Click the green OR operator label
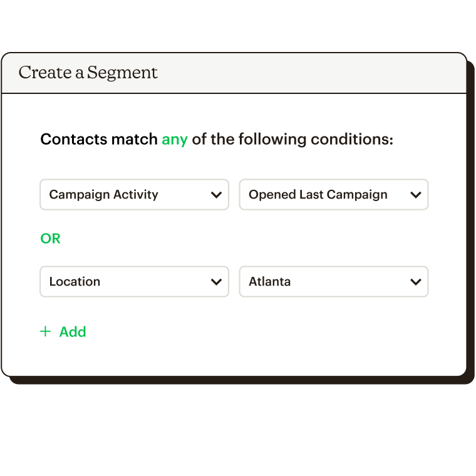 click(50, 239)
